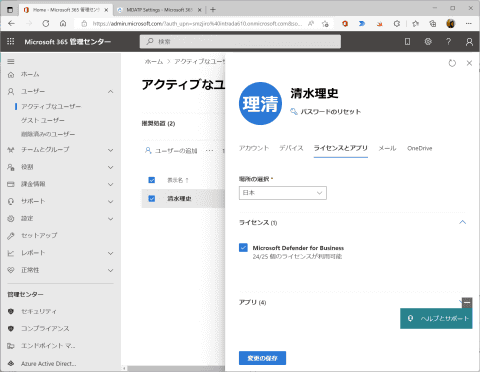Open セットアップ in navigation

[39, 236]
